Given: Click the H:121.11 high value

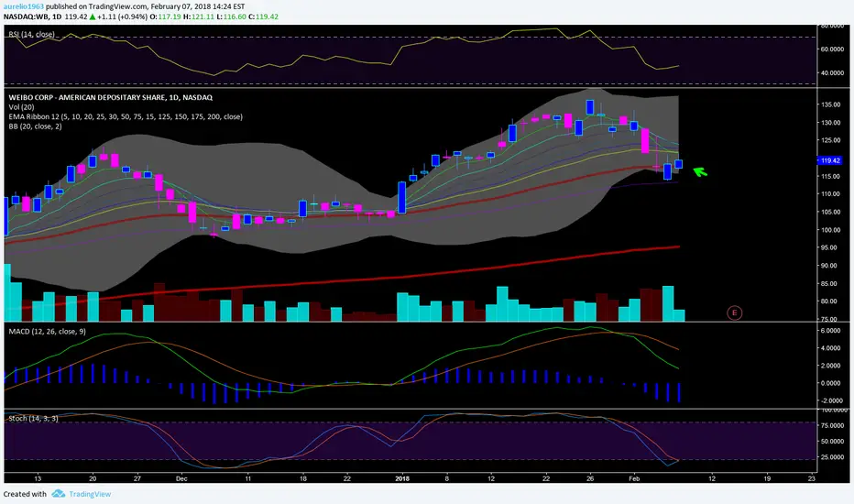Looking at the screenshot, I should pyautogui.click(x=198, y=16).
